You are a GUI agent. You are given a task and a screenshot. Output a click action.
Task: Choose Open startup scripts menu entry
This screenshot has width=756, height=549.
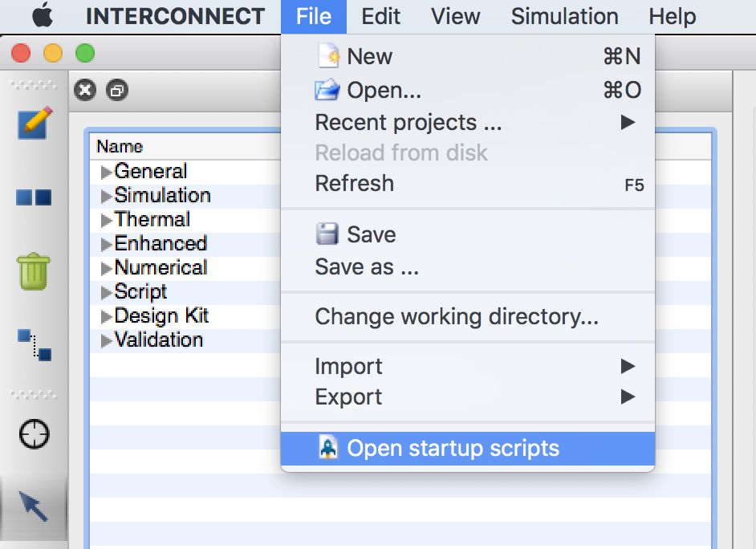pos(468,448)
